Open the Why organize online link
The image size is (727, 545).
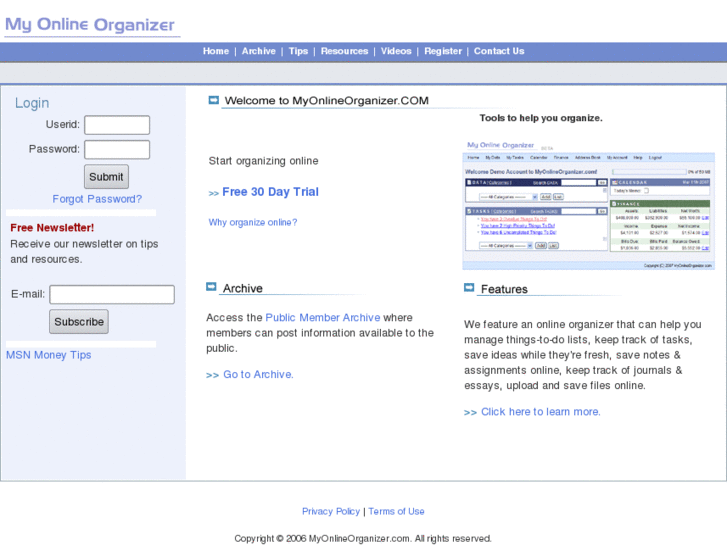253,222
